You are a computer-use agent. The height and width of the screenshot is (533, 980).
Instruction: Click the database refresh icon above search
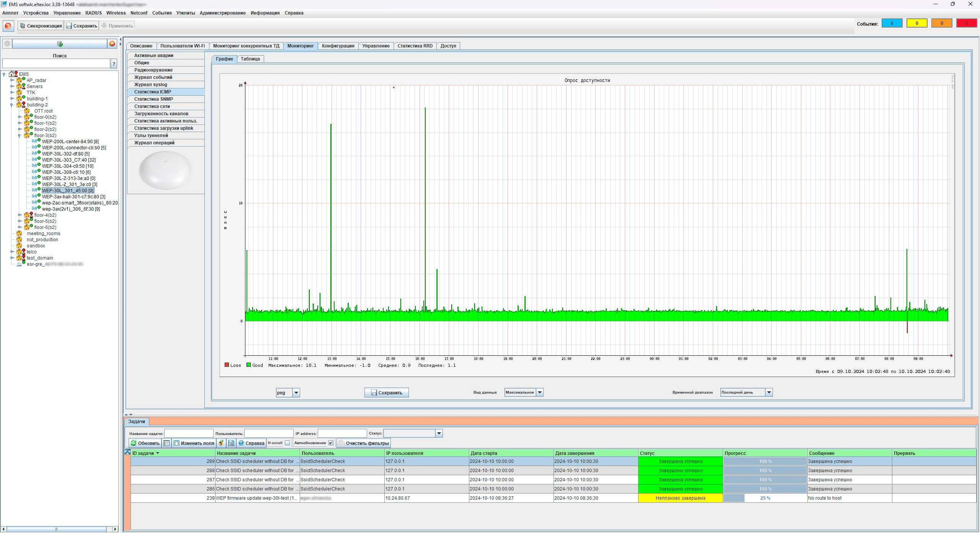[60, 44]
